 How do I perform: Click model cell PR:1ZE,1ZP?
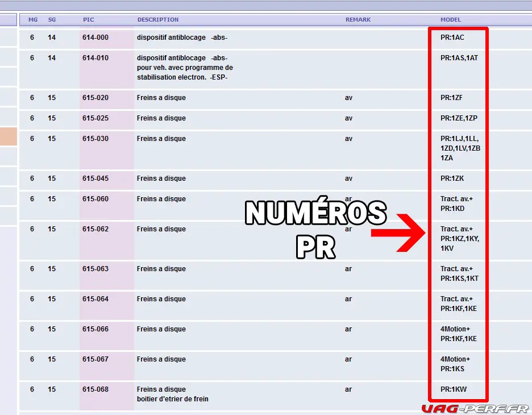point(459,118)
